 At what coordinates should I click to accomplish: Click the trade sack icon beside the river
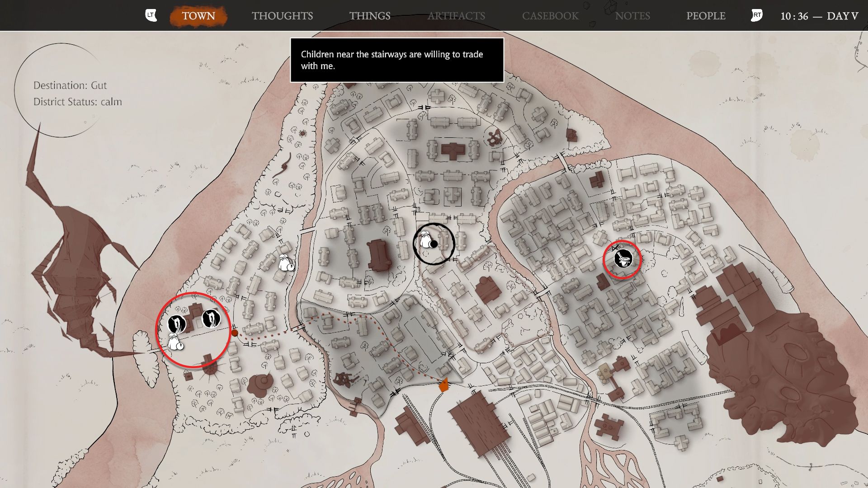coord(286,263)
